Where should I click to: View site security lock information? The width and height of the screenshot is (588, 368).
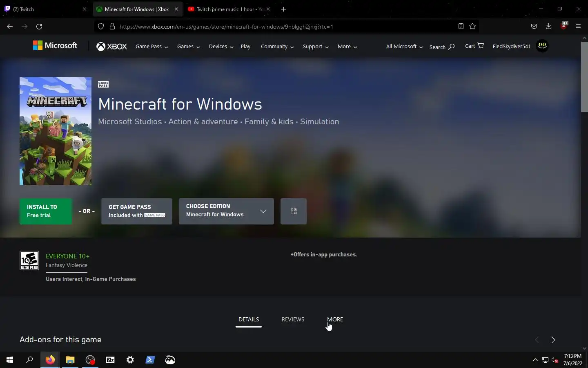coord(112,26)
